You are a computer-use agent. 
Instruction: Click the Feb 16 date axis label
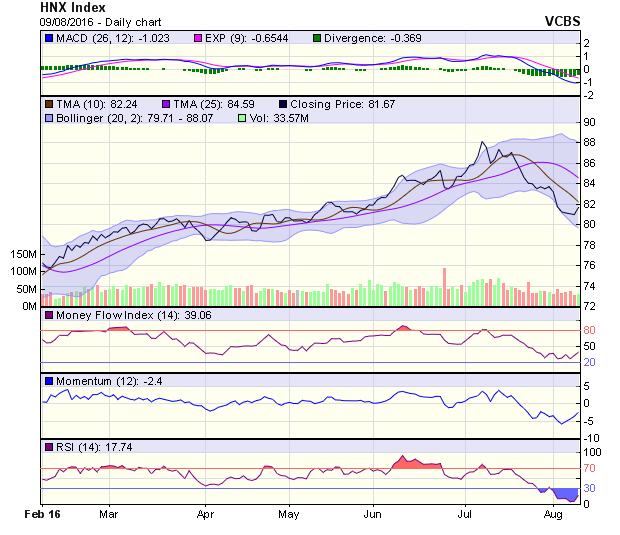(41, 514)
